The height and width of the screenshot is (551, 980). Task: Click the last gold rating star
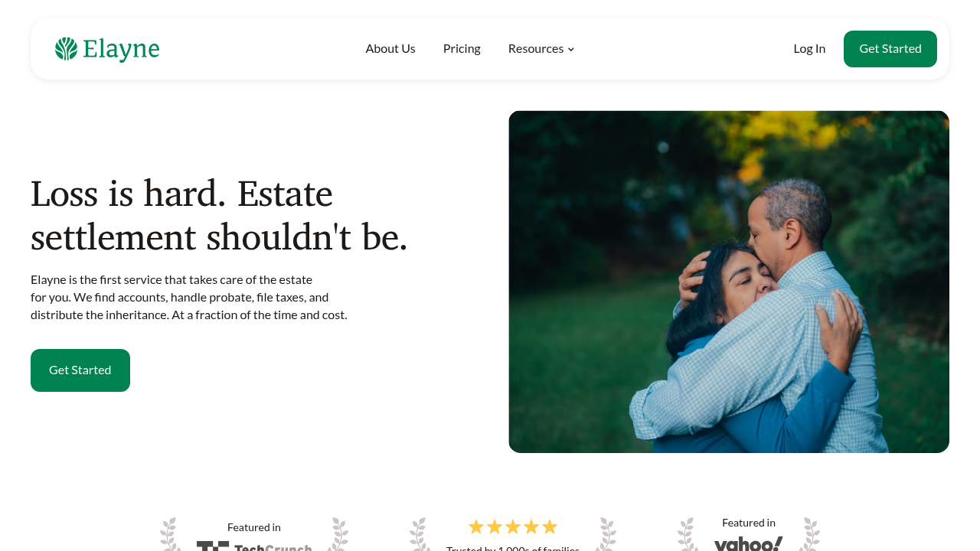click(550, 527)
